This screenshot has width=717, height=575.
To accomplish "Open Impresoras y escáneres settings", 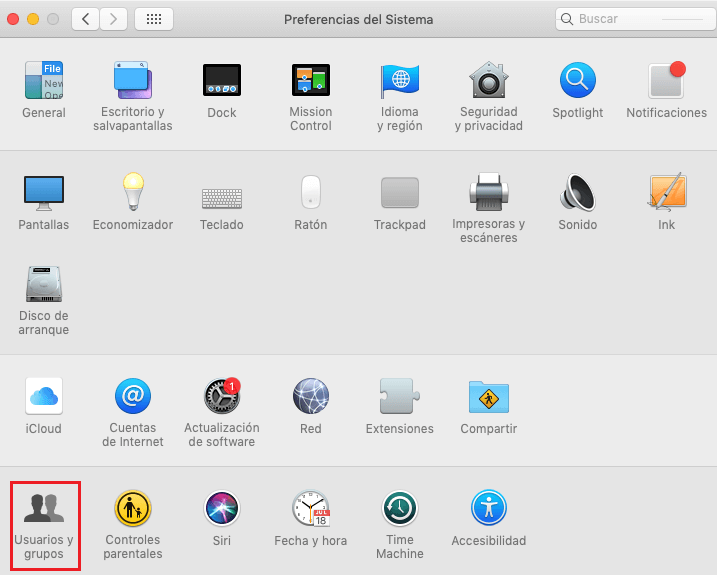I will (x=488, y=192).
